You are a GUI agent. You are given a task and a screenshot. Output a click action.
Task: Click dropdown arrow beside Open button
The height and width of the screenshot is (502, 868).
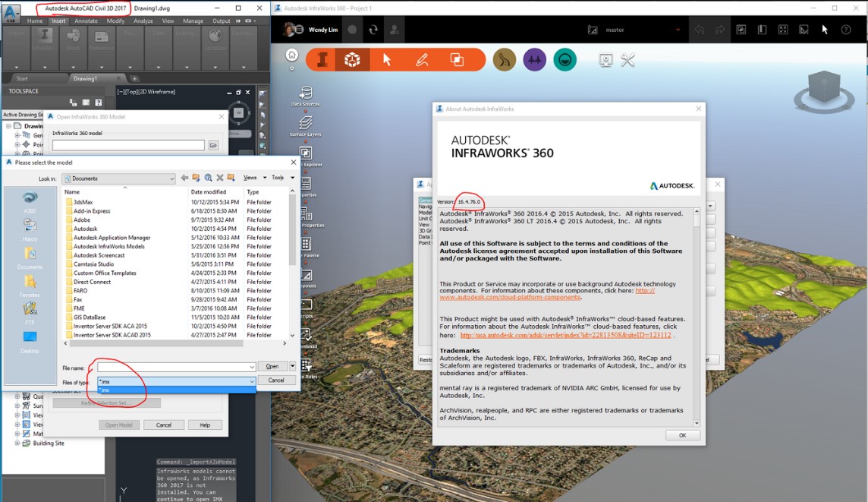292,366
